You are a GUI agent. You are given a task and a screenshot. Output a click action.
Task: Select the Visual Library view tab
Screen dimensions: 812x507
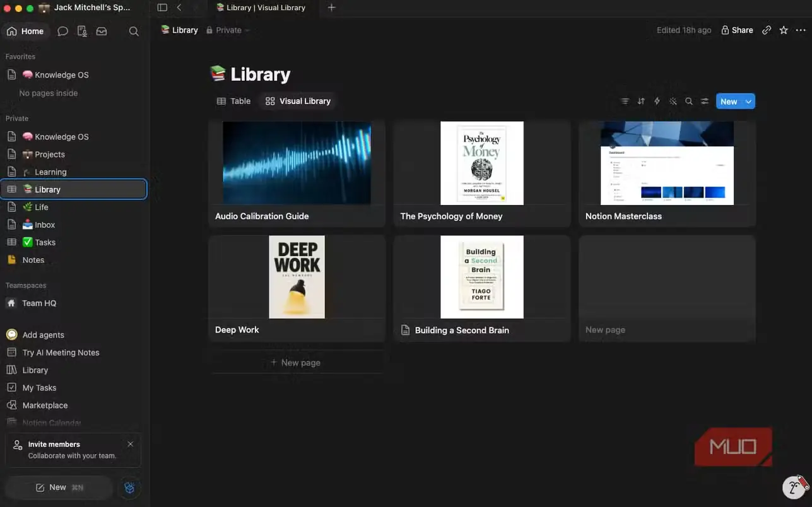coord(298,101)
